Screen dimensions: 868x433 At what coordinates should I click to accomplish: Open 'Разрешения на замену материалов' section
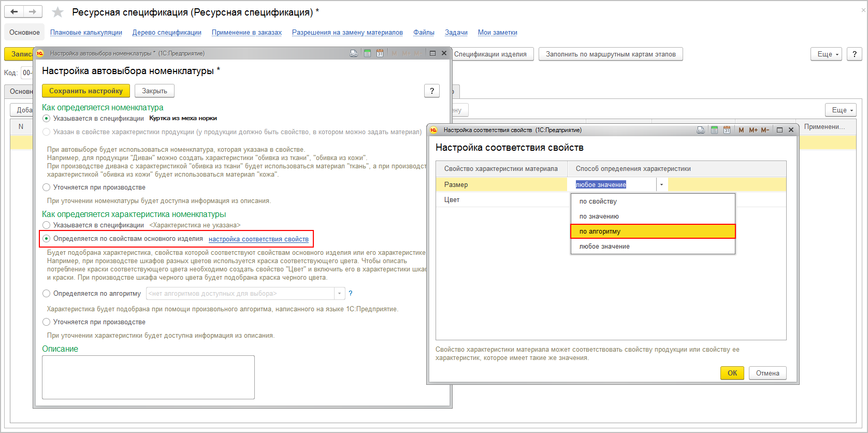tap(348, 32)
